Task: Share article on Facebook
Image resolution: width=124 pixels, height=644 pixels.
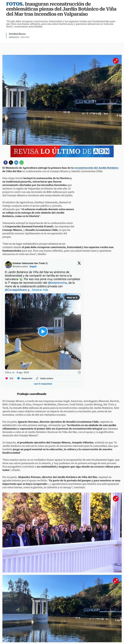Action: tap(5, 162)
